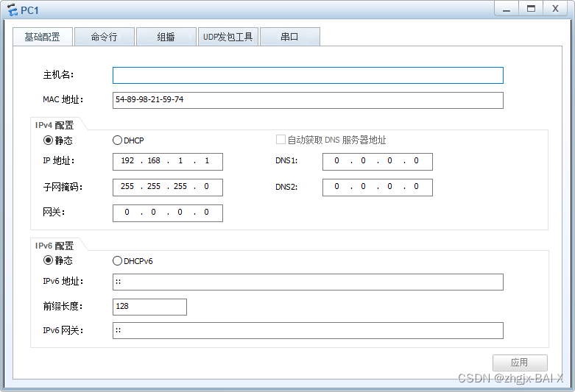This screenshot has height=392, width=575.
Task: Click the DNS1 address field
Action: pyautogui.click(x=378, y=162)
